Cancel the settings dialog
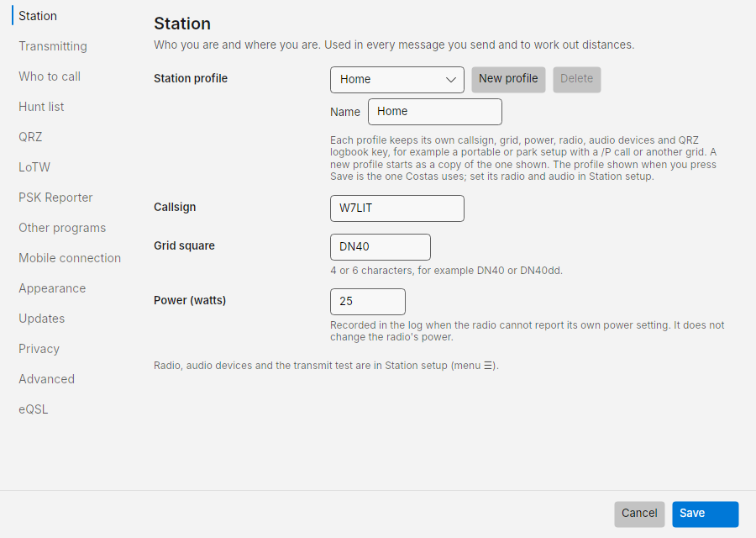The height and width of the screenshot is (538, 756). tap(639, 514)
